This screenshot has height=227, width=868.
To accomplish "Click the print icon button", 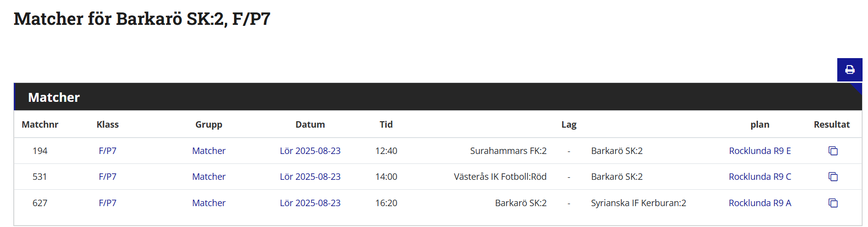I will click(850, 70).
